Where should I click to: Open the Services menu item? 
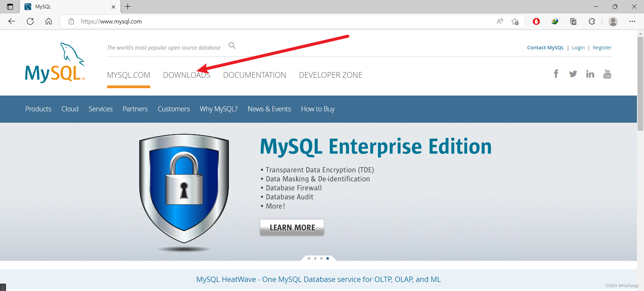(x=101, y=109)
